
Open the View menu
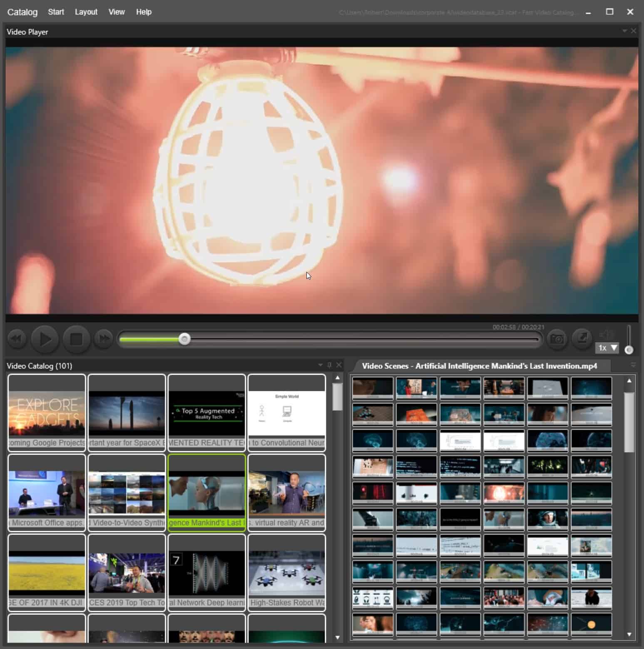pos(117,12)
